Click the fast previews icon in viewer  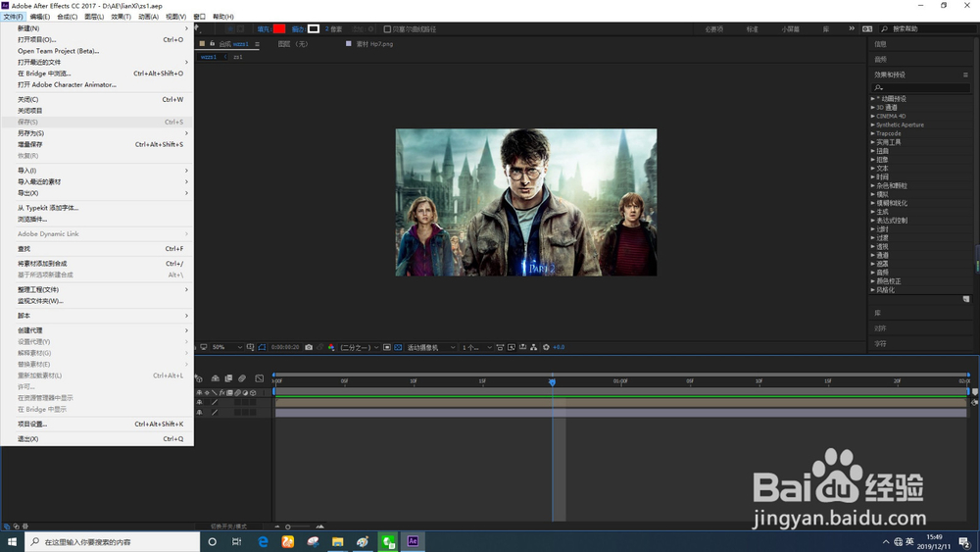(x=512, y=347)
